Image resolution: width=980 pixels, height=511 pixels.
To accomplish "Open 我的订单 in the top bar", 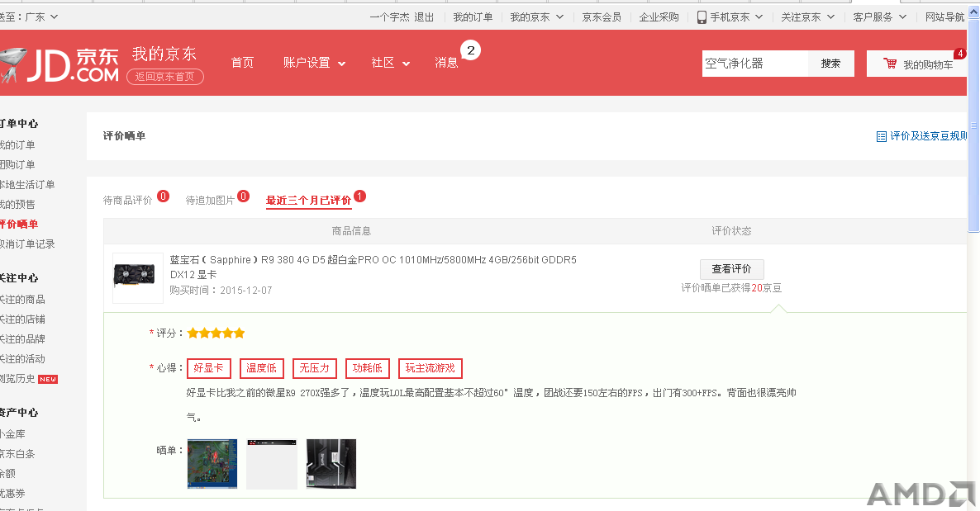I will click(x=473, y=17).
